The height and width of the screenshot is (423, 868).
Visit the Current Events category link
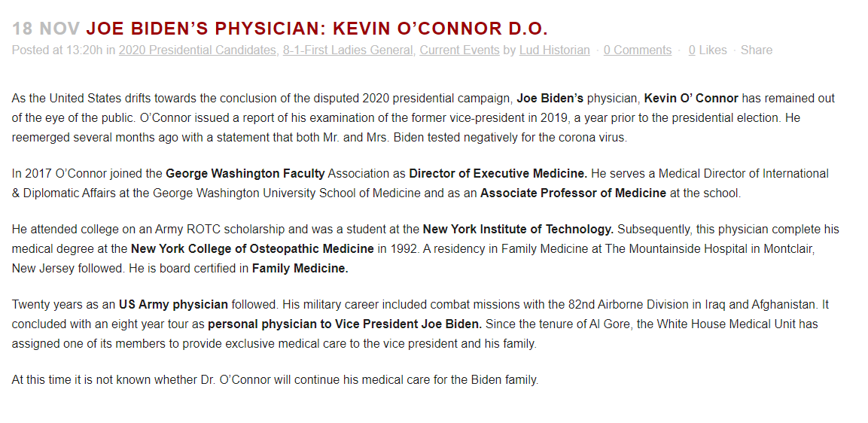tap(459, 50)
